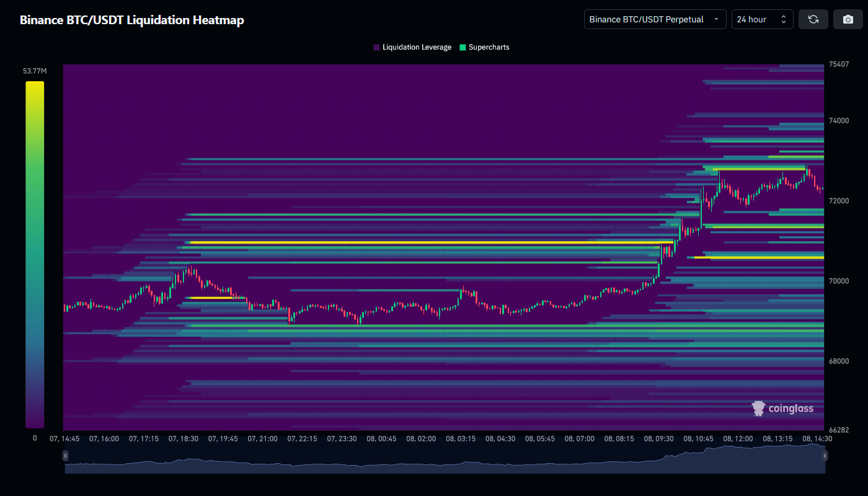Click the Supercharts green legend swatch
The height and width of the screenshot is (496, 868).
pyautogui.click(x=463, y=47)
